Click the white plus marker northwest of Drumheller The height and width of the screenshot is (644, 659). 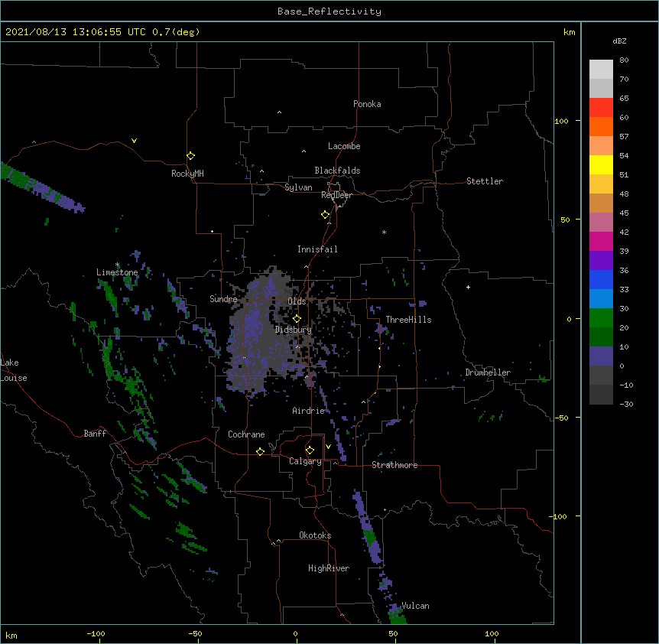(468, 287)
